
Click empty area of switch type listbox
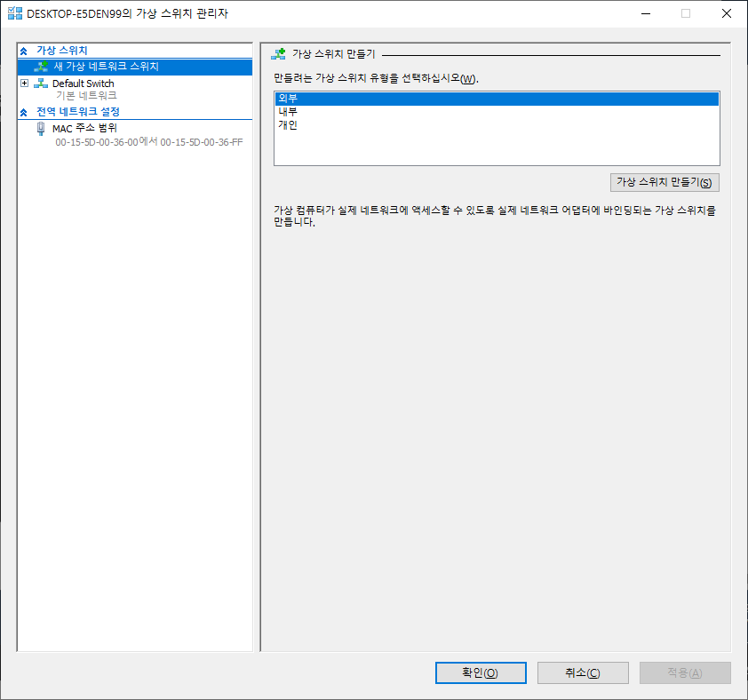click(x=496, y=148)
